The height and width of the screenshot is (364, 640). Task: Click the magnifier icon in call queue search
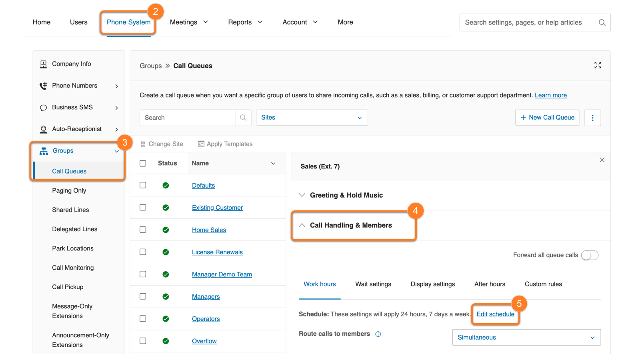[243, 118]
